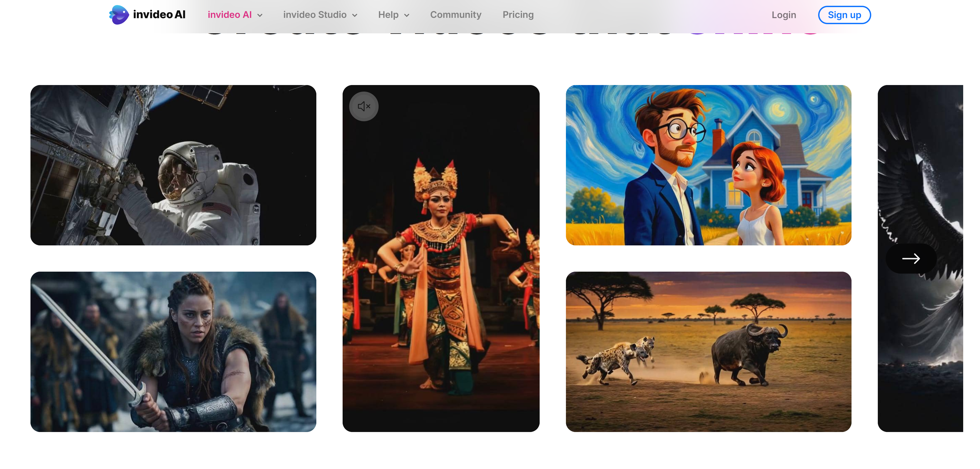Click the Login link
Image resolution: width=980 pixels, height=469 pixels.
(783, 15)
